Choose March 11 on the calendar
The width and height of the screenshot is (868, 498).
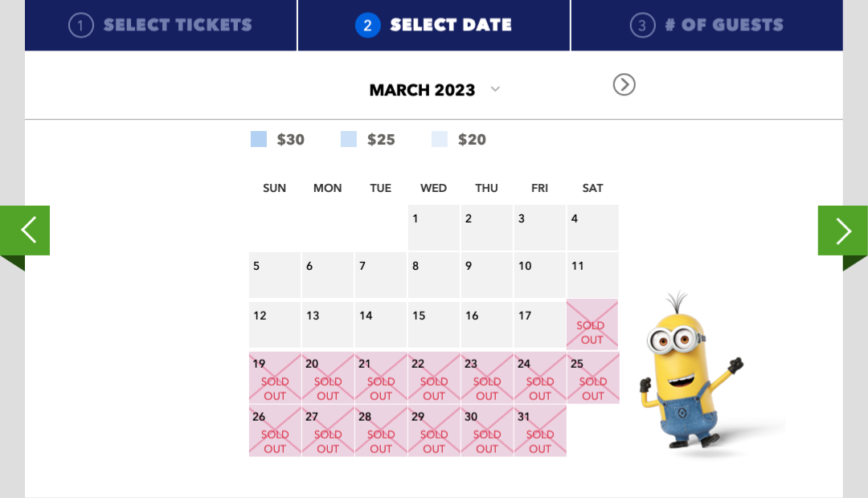[x=593, y=275]
